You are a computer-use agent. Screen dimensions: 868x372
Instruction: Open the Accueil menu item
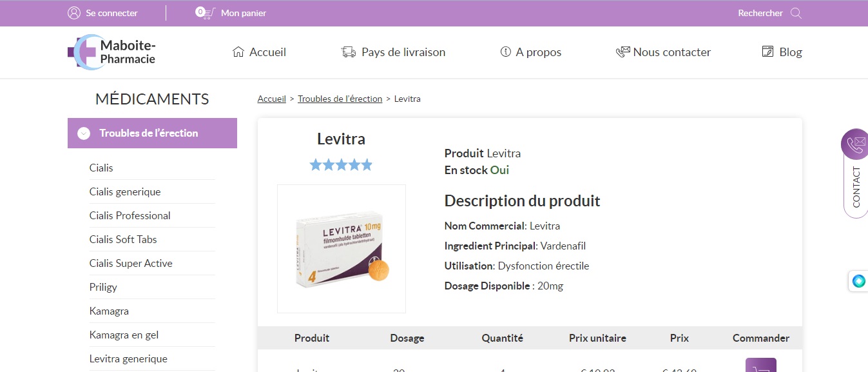coord(259,52)
